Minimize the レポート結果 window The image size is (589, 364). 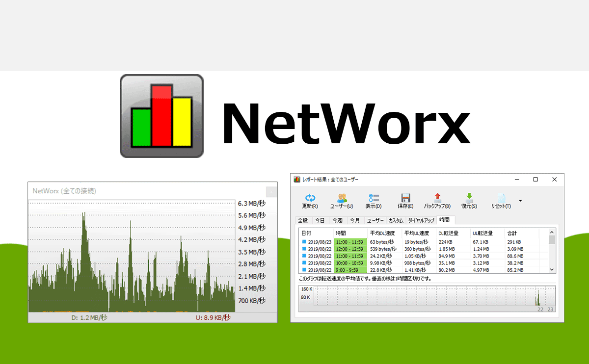(x=517, y=180)
